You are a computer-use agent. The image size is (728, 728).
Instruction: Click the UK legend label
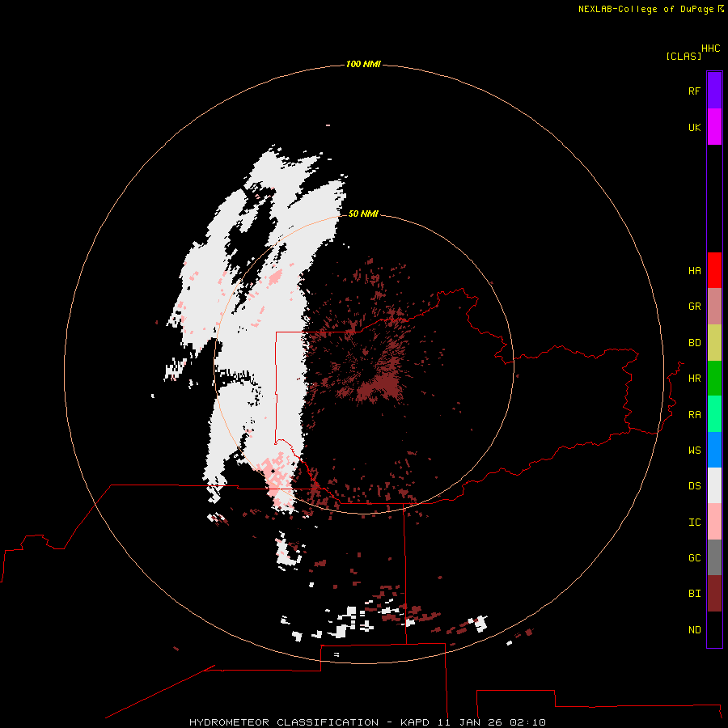[x=694, y=127]
